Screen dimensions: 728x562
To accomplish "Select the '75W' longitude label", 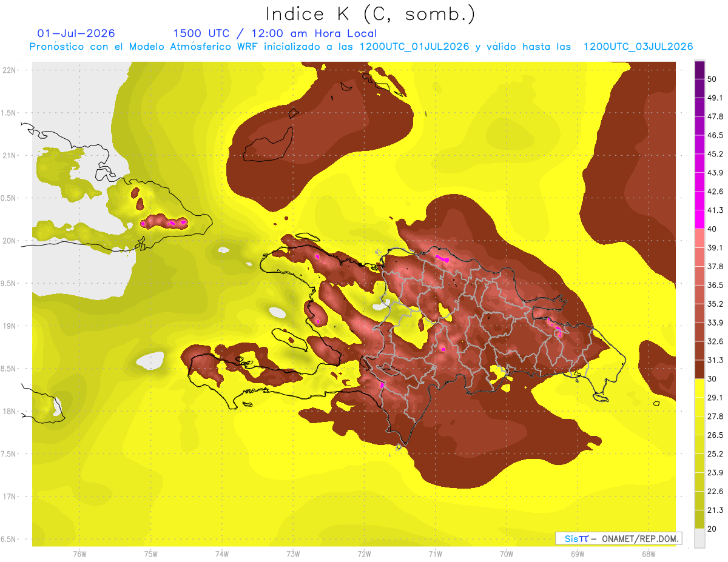I will (151, 554).
